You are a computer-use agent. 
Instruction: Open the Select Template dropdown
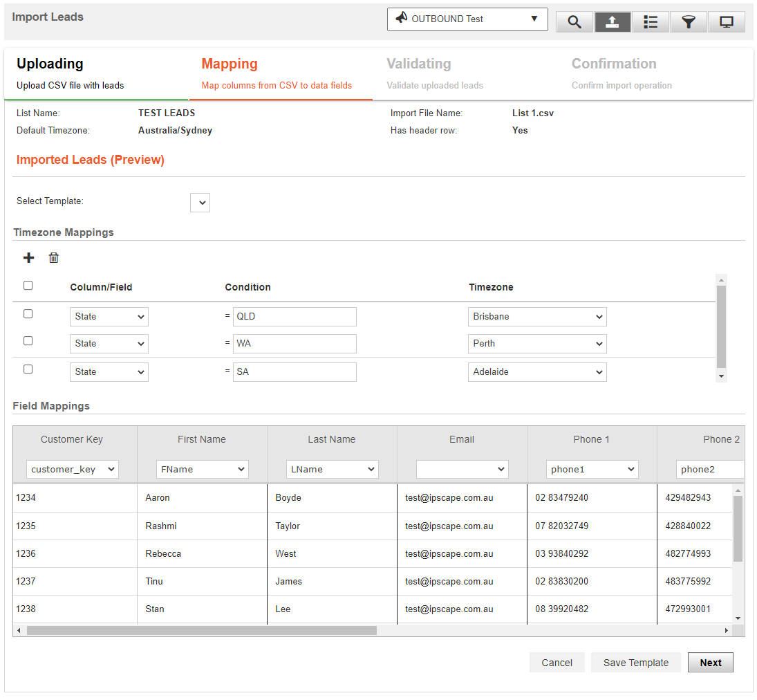pyautogui.click(x=200, y=203)
